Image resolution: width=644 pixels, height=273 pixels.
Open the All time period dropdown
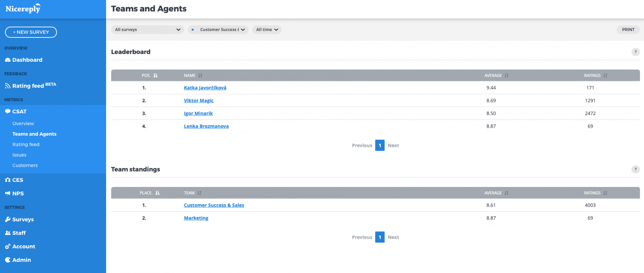(267, 30)
